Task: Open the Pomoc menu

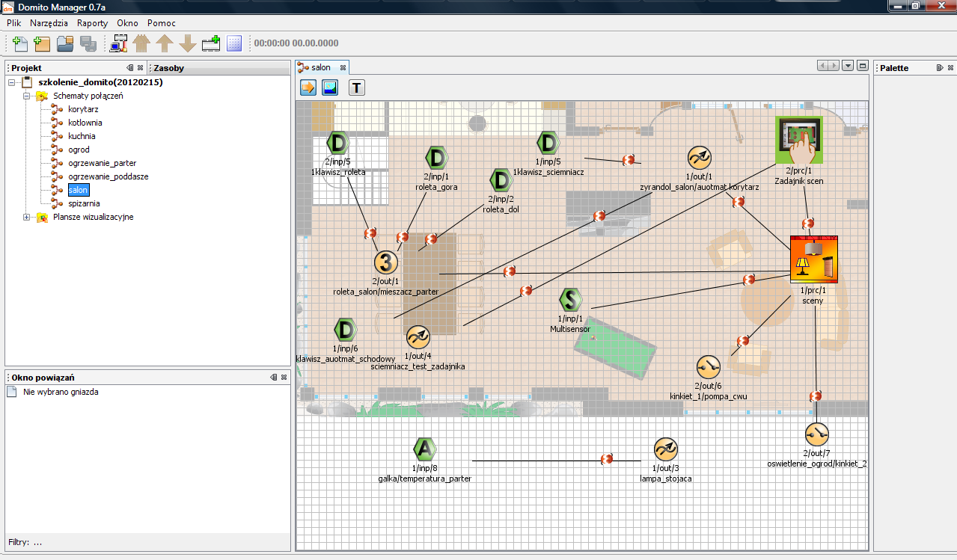Action: pos(162,23)
